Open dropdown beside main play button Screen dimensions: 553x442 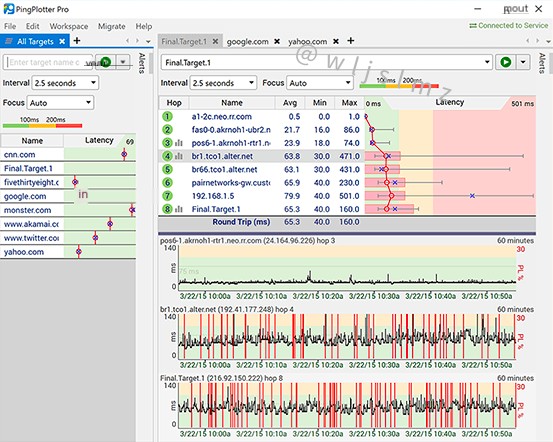pos(523,62)
